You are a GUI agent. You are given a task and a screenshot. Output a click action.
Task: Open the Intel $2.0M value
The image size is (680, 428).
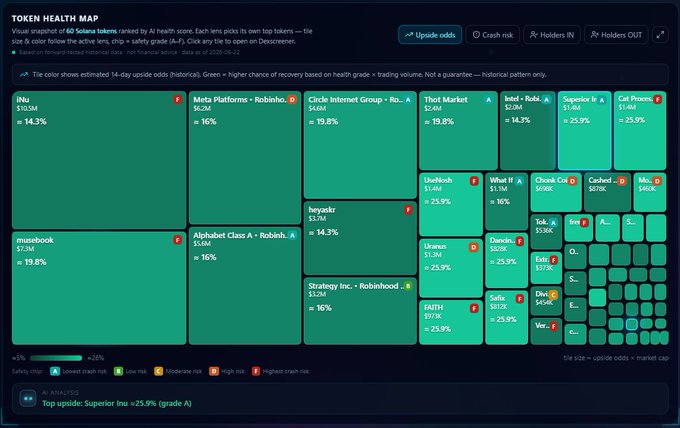513,107
